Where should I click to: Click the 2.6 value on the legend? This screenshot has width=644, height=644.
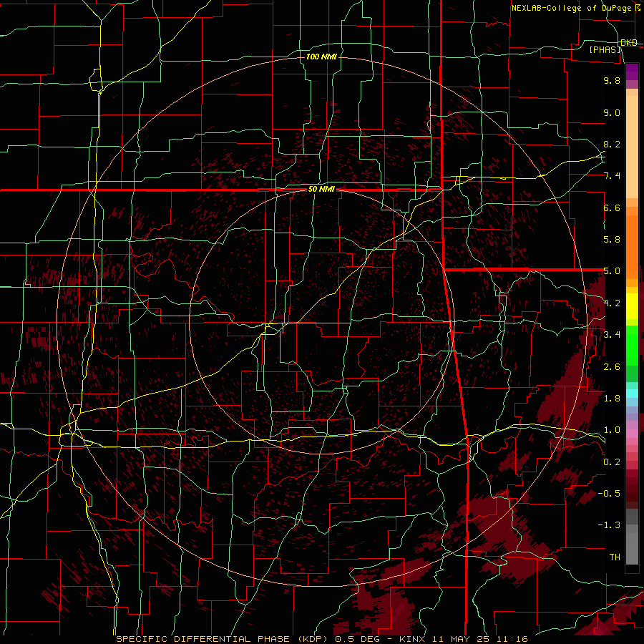612,367
